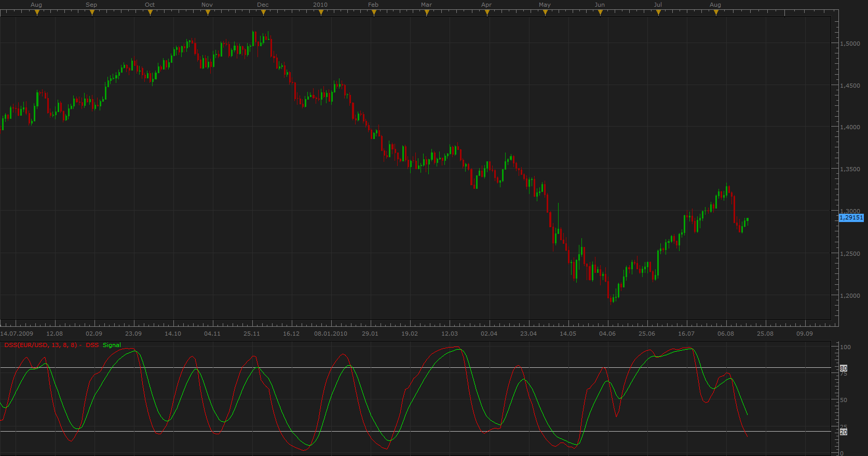Screen dimensions: 868x456
Task: Click the Jul month marker triangle
Action: click(x=658, y=13)
